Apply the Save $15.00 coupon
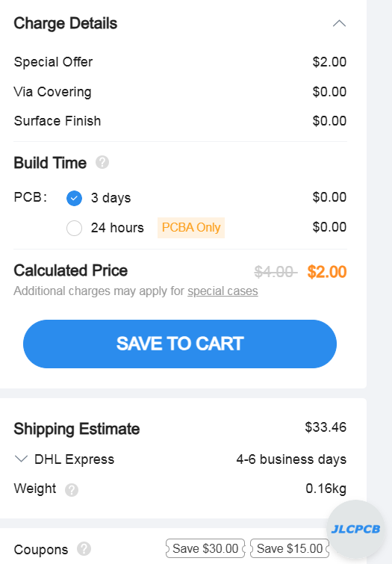392x564 pixels. click(290, 548)
